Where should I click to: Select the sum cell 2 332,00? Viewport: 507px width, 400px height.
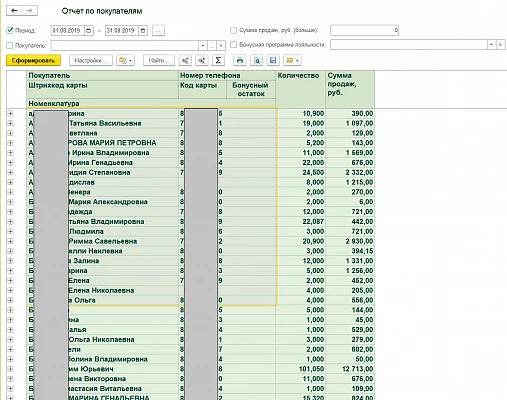pos(350,172)
